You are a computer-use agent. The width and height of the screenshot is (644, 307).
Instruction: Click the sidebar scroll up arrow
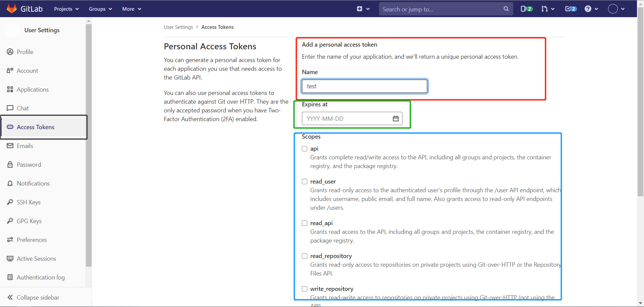[x=89, y=21]
